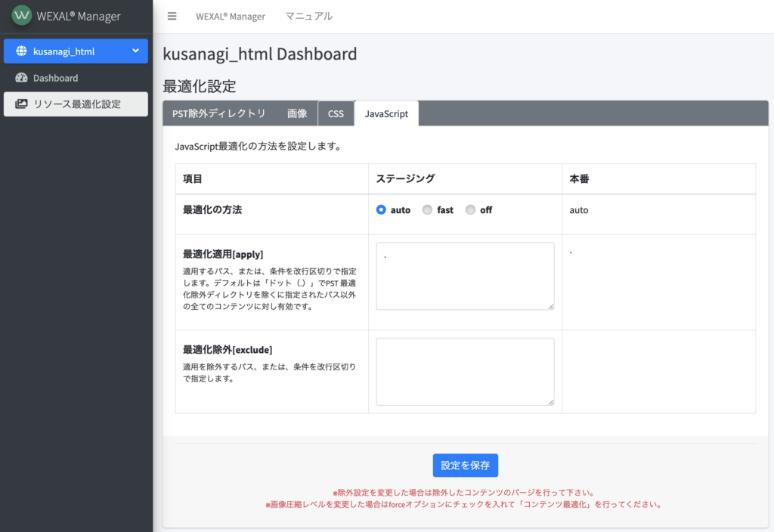
Task: Click the 最適化の方法 row label
Action: (212, 210)
